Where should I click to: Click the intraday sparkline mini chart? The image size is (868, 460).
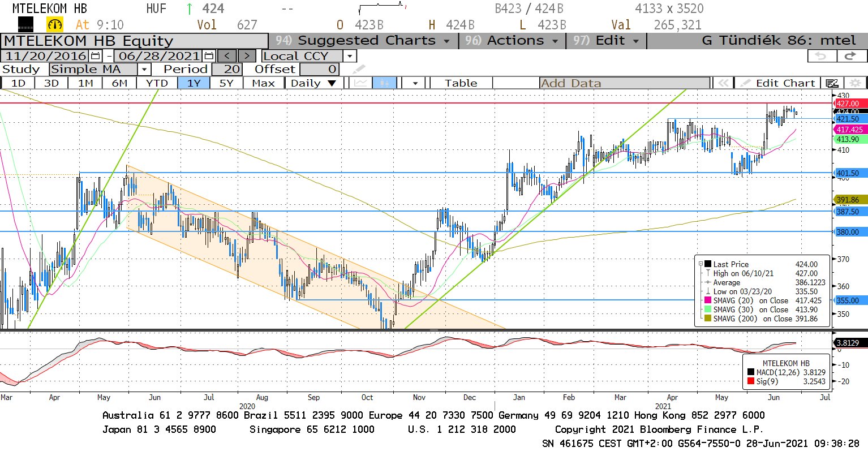coord(382,8)
